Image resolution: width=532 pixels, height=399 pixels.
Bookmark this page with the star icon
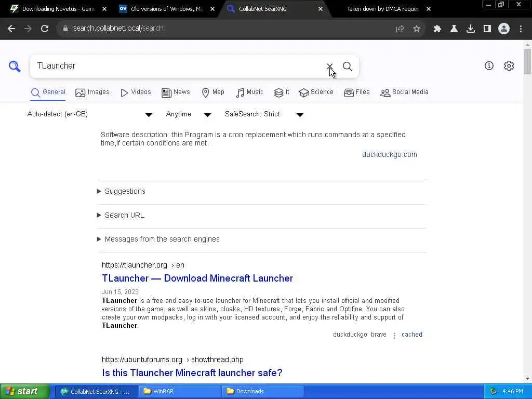[417, 29]
